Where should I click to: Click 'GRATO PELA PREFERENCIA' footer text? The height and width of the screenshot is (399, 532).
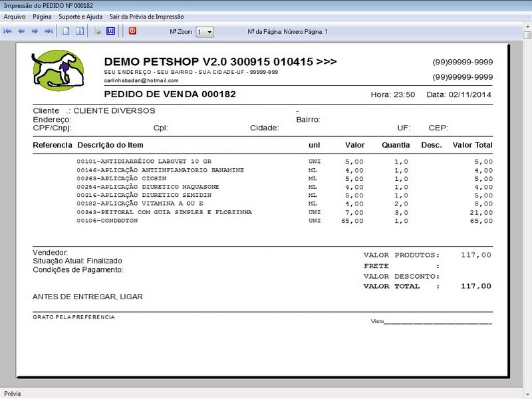[x=74, y=317]
